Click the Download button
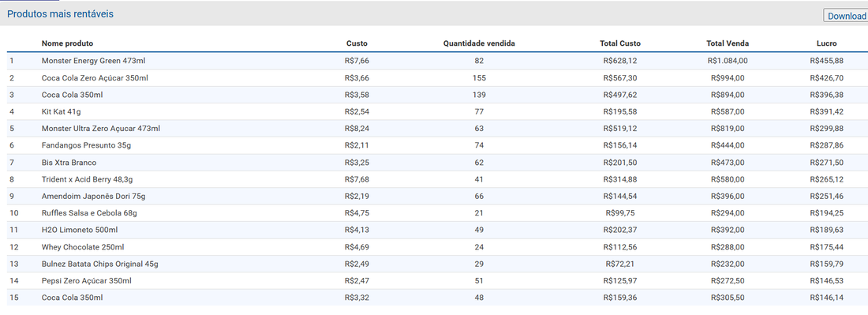 [x=846, y=16]
